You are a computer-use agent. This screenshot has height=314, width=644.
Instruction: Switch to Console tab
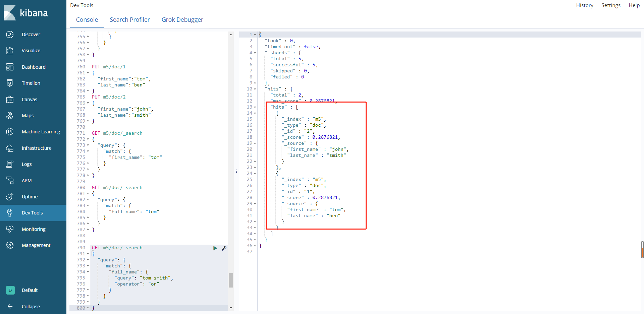[87, 20]
